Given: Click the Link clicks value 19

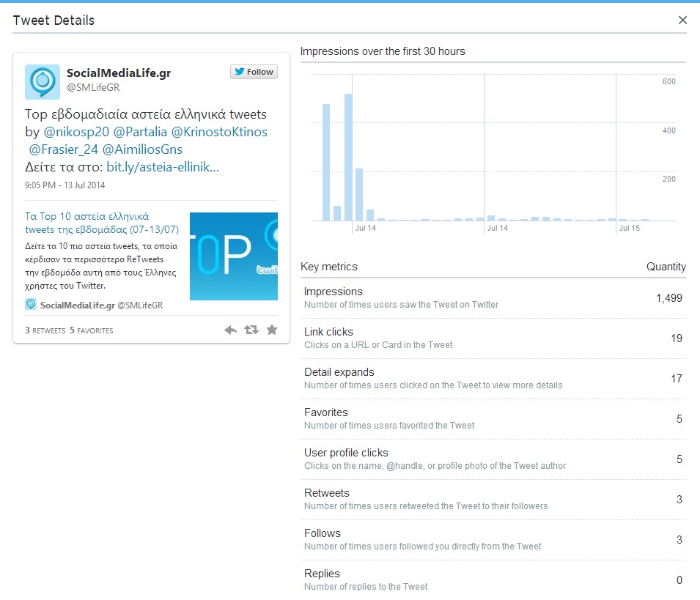Looking at the screenshot, I should pyautogui.click(x=677, y=338).
